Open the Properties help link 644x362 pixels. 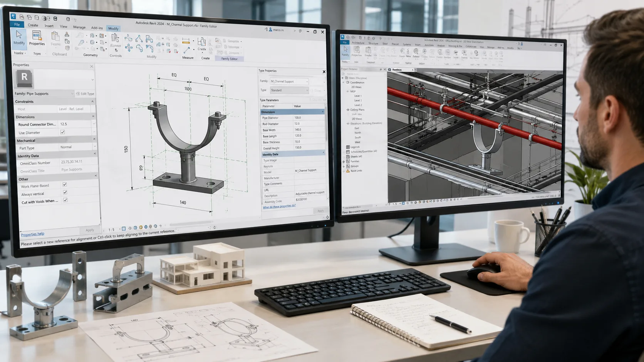tap(32, 234)
